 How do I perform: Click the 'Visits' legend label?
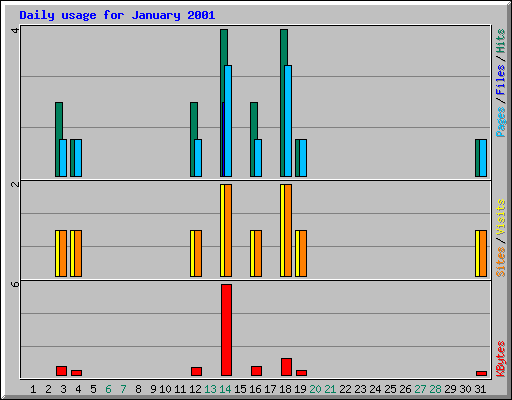coord(500,218)
